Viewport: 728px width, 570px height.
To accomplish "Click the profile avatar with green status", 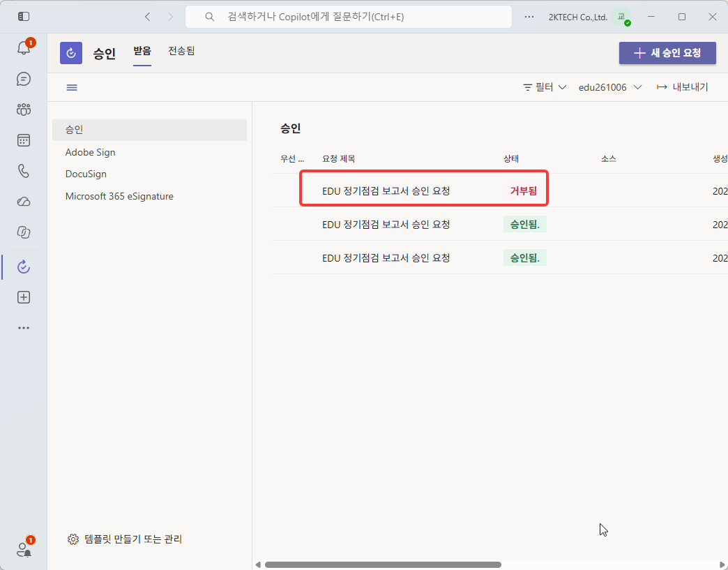I will coord(621,17).
